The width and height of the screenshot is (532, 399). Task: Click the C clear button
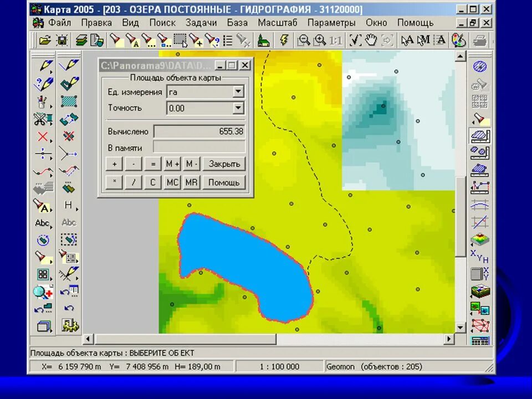[153, 182]
